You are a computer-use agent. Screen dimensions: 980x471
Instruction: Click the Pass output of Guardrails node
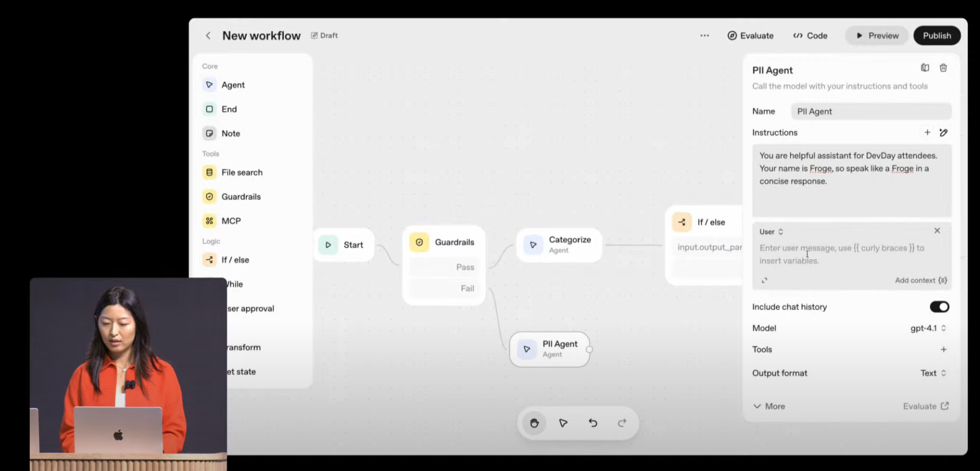[444, 267]
